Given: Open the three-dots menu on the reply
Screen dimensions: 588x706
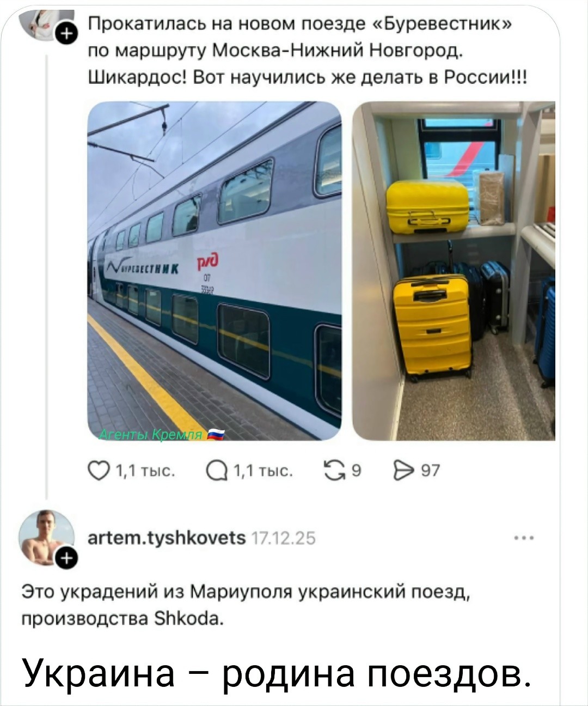Looking at the screenshot, I should click(x=524, y=538).
